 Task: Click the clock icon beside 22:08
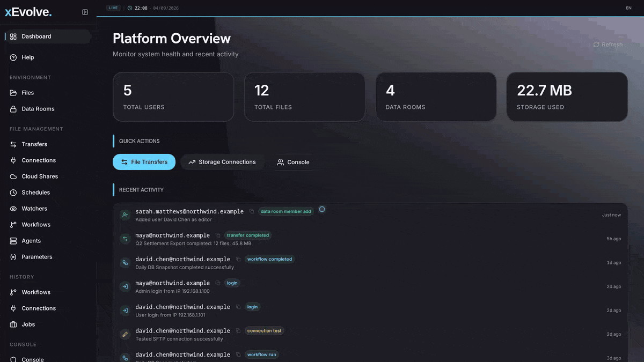130,8
